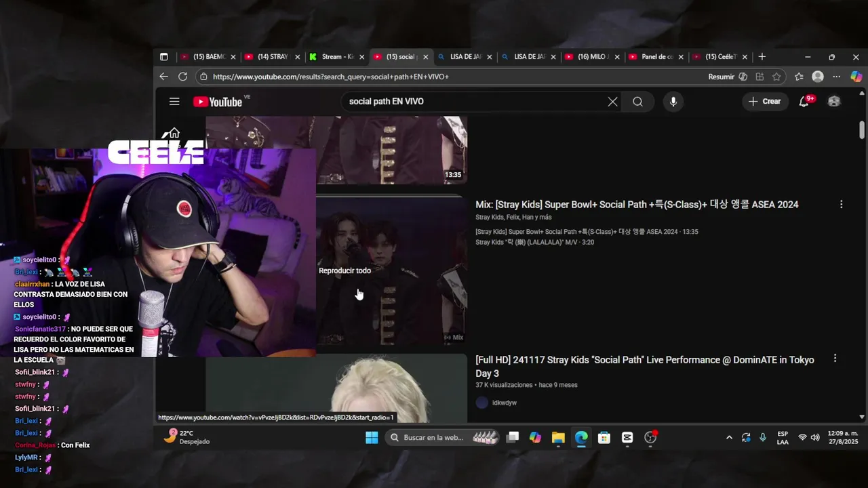Click the taskbar Buscar en la web search box

click(x=443, y=438)
